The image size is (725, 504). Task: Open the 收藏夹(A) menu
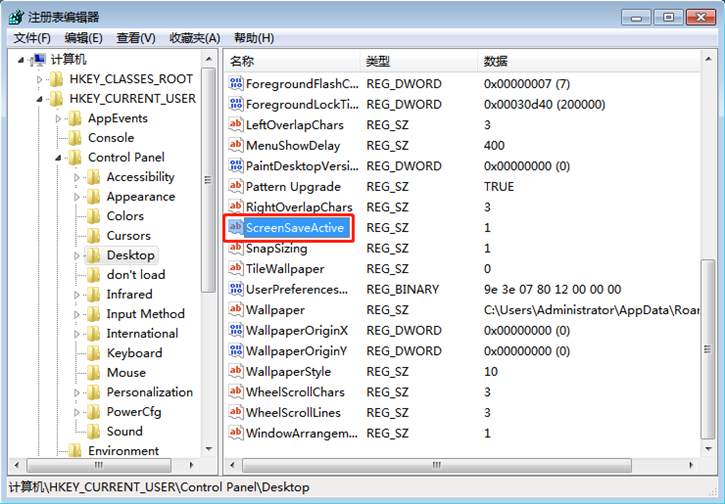click(194, 38)
